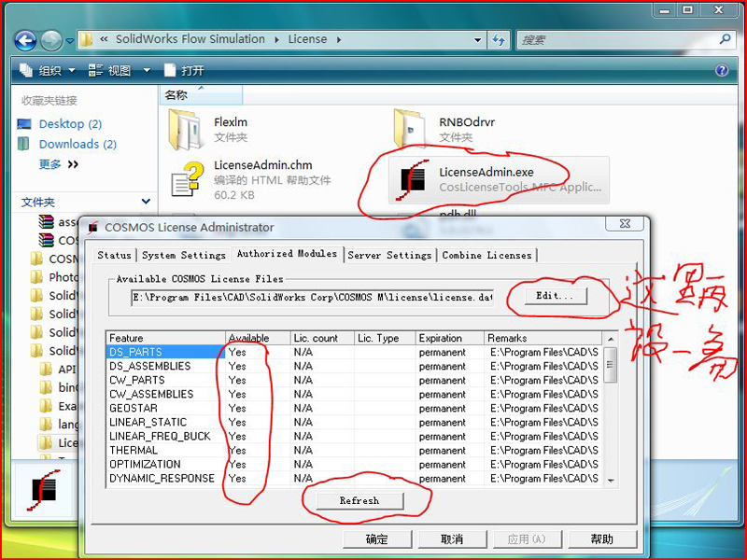Switch to the Server Settings tab
Screen dimensions: 747x560
click(x=389, y=255)
